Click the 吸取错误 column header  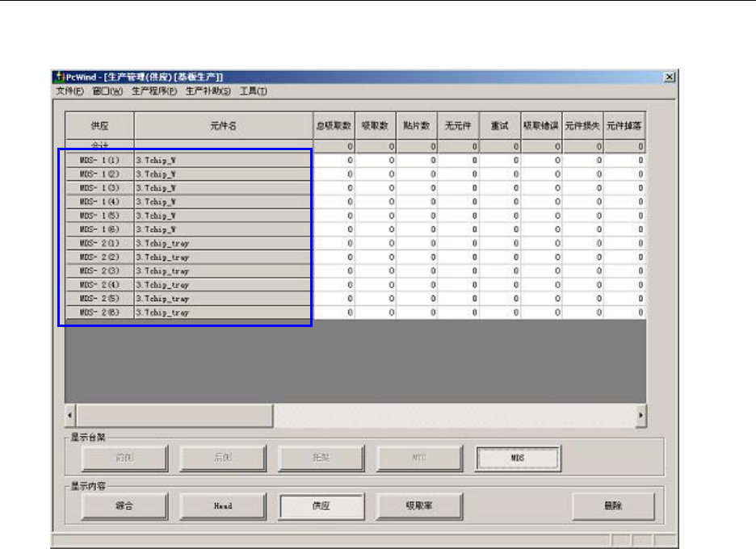click(x=541, y=126)
